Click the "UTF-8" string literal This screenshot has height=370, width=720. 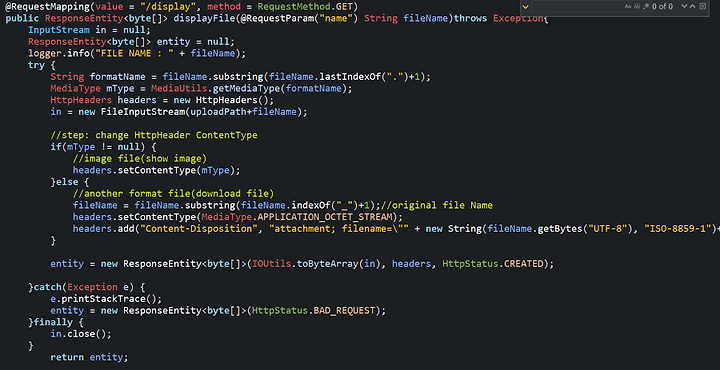click(609, 228)
